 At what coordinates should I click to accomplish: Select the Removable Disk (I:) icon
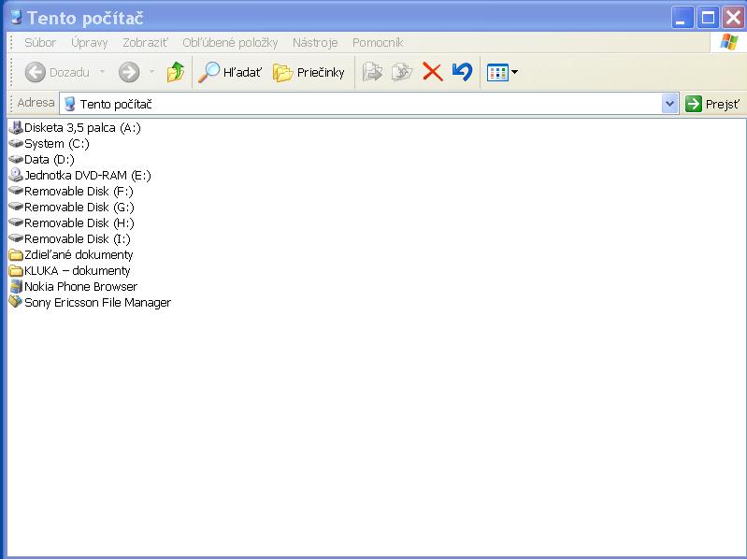pyautogui.click(x=16, y=238)
